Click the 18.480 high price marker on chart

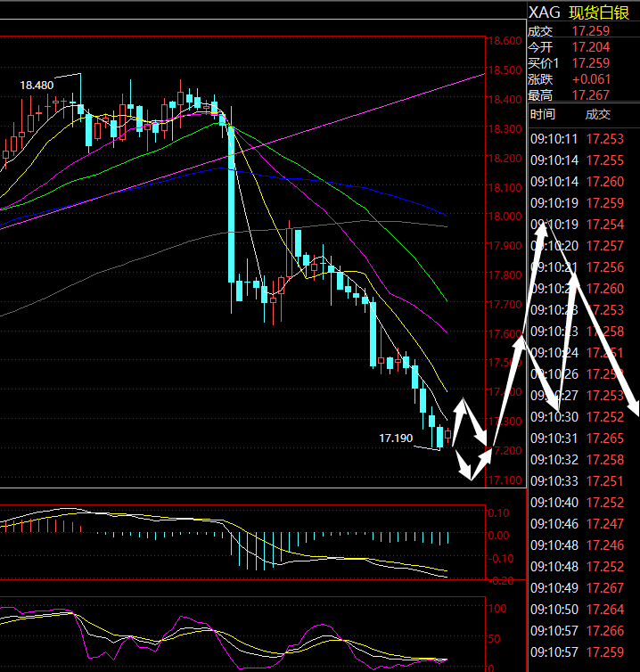pos(37,86)
